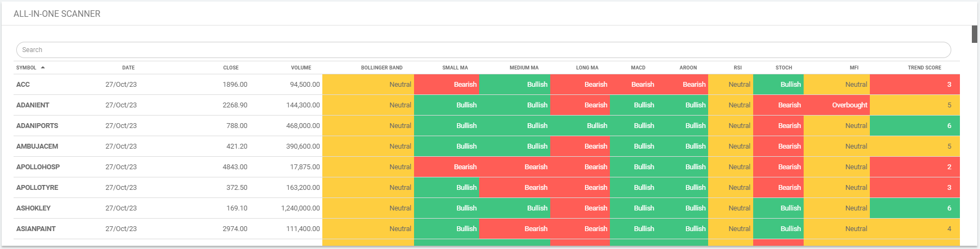Sort by STOCH column header
Screen dimensions: 980x249
coord(784,68)
